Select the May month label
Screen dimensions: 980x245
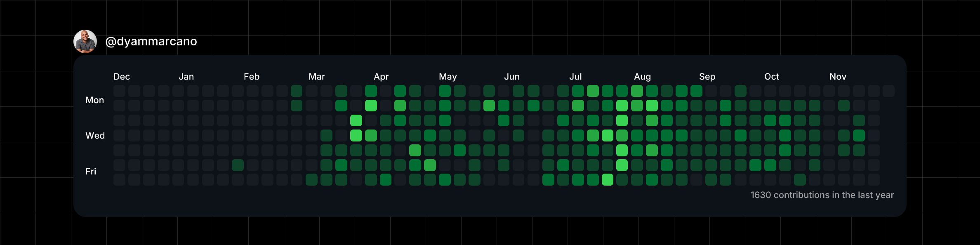[448, 77]
